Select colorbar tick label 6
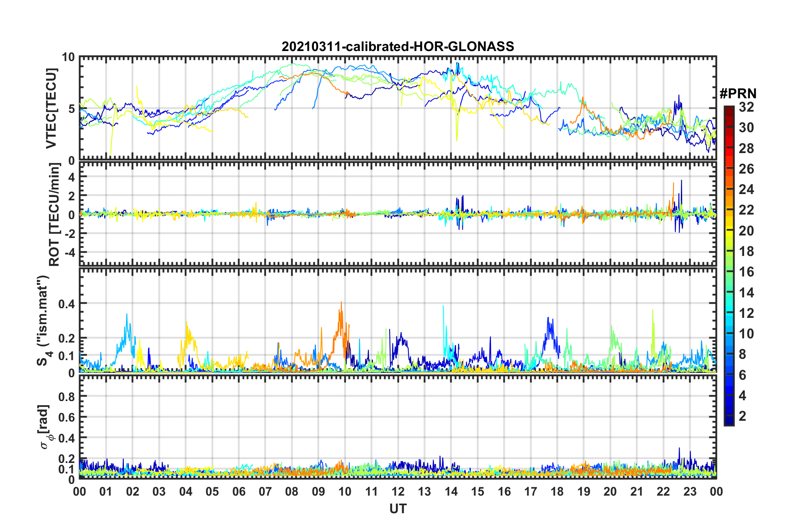Screen dimensions: 796x532 (x=742, y=375)
